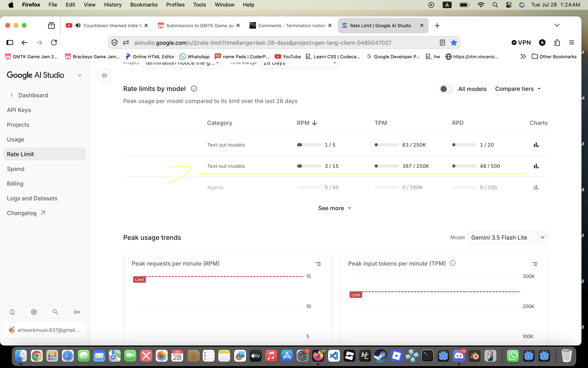Switch to Submissions to GMTK Game Jam tab

tap(199, 26)
